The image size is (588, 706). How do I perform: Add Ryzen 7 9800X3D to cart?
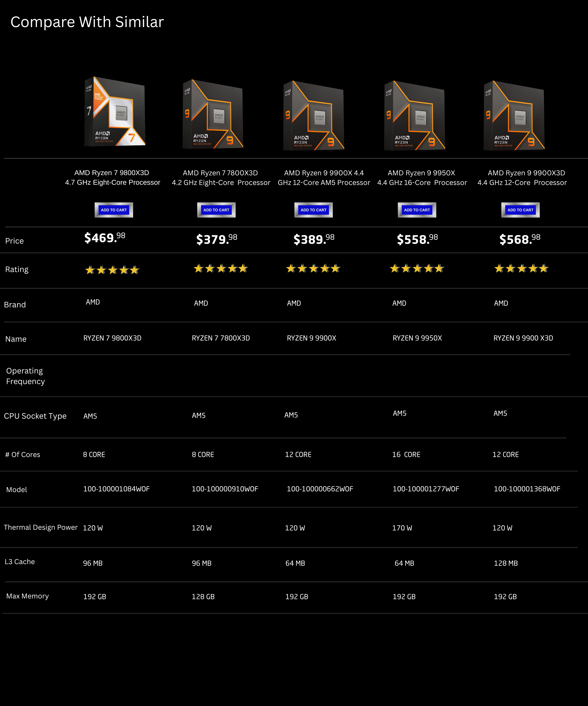114,210
